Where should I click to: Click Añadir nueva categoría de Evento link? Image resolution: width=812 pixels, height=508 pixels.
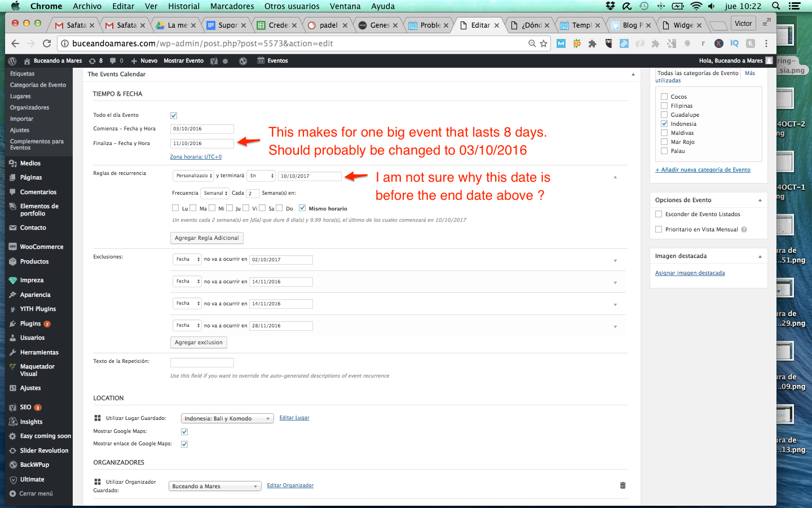click(x=703, y=169)
